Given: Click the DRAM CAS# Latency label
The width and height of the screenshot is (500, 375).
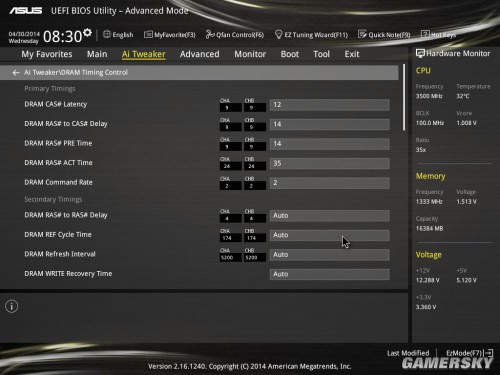Looking at the screenshot, I should [56, 104].
